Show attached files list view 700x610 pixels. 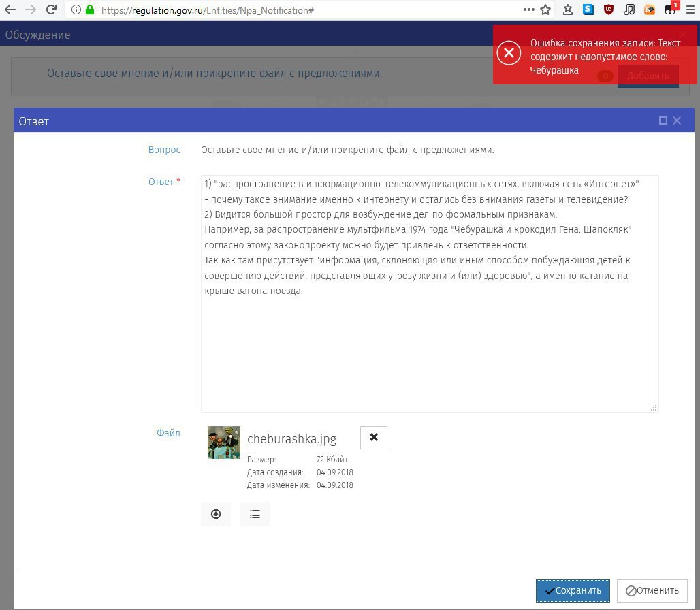pyautogui.click(x=255, y=514)
